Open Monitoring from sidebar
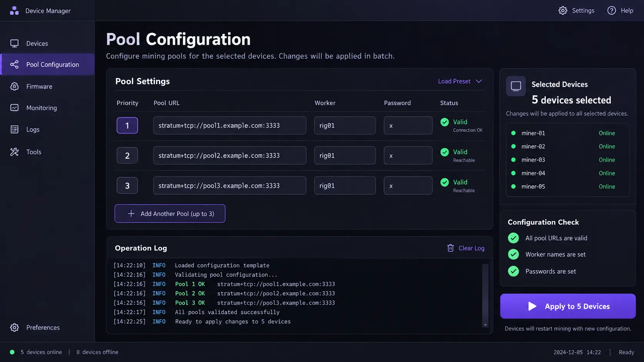This screenshot has width=644, height=362. coord(47,108)
